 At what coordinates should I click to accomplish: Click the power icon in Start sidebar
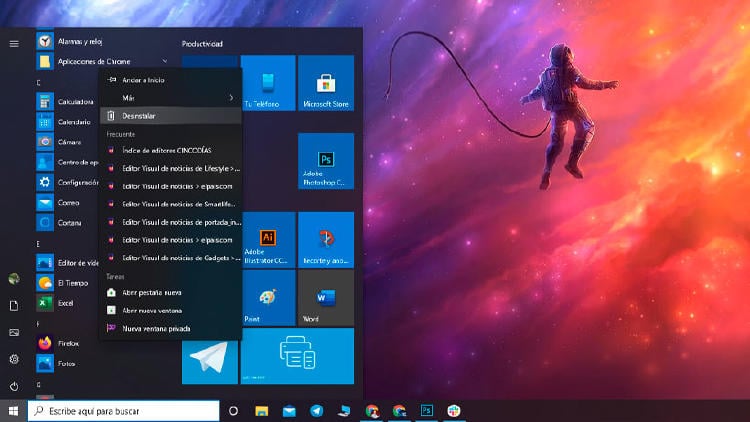14,386
